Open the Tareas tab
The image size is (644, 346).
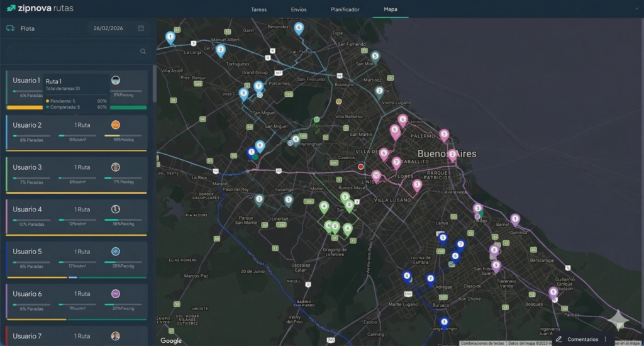pyautogui.click(x=258, y=9)
